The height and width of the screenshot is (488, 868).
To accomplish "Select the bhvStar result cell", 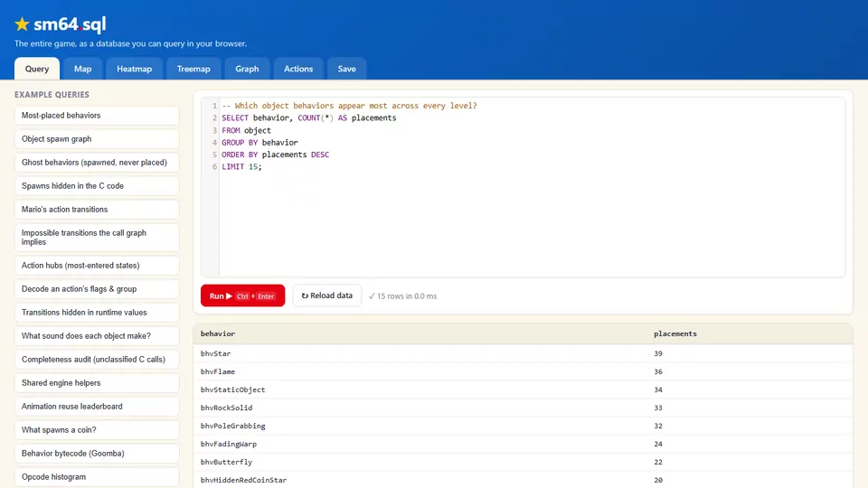I will point(215,353).
